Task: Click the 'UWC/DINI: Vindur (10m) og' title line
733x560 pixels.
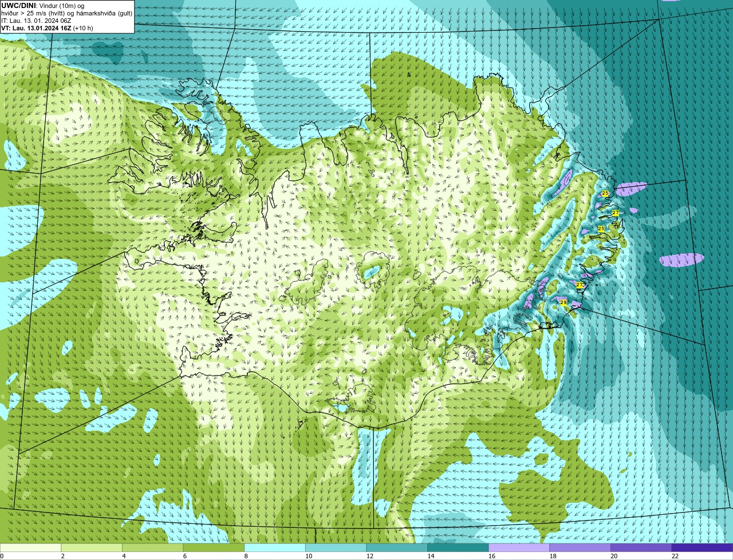Action: pyautogui.click(x=43, y=5)
